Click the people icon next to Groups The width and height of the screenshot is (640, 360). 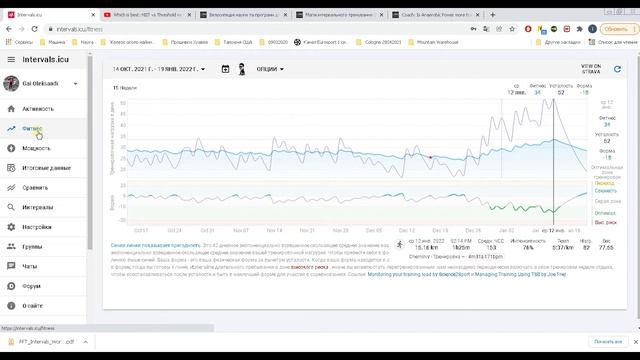tap(11, 247)
